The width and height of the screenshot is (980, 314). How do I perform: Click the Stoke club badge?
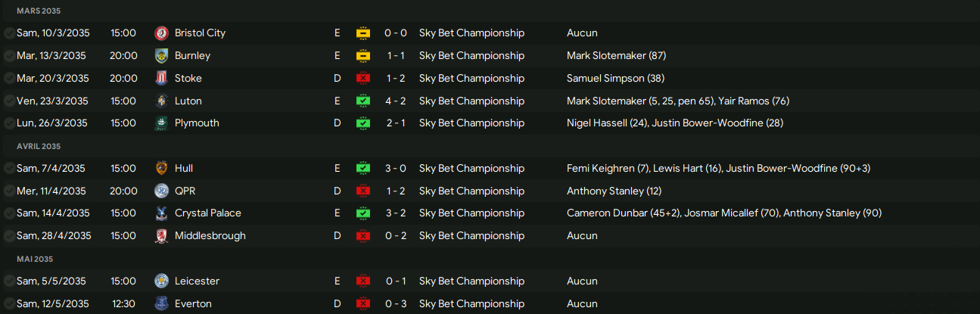point(160,79)
